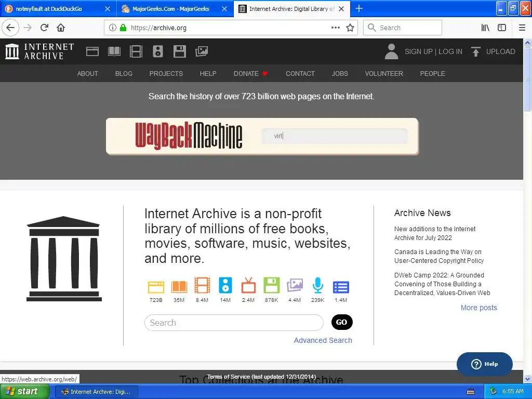This screenshot has height=399, width=532.
Task: Open the BLOG menu item
Action: point(124,74)
